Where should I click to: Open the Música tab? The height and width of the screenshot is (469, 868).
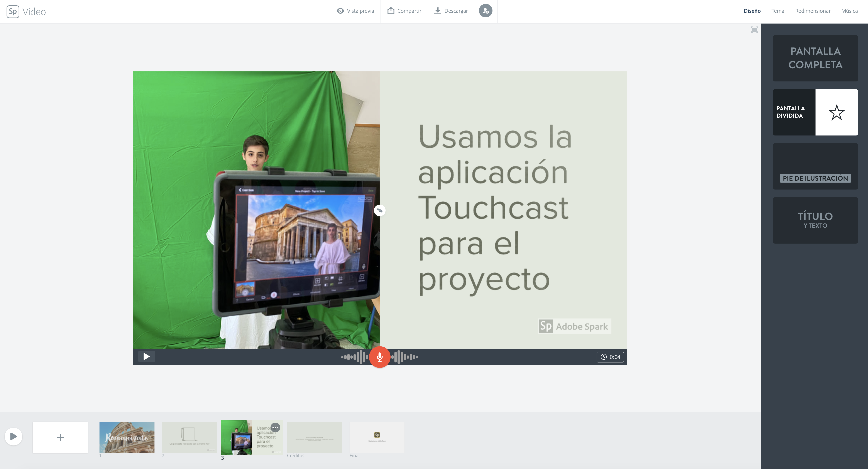tap(849, 11)
